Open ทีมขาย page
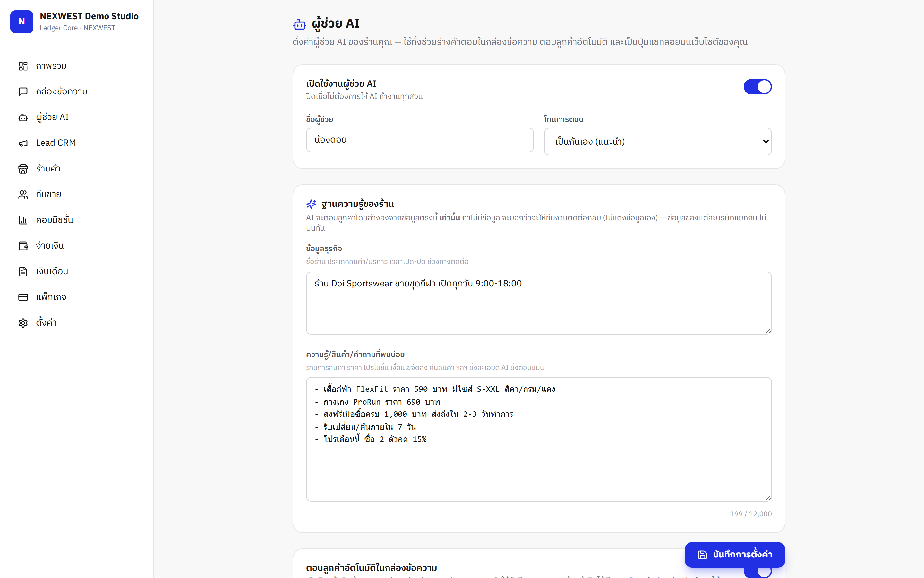The height and width of the screenshot is (578, 924). (77, 195)
